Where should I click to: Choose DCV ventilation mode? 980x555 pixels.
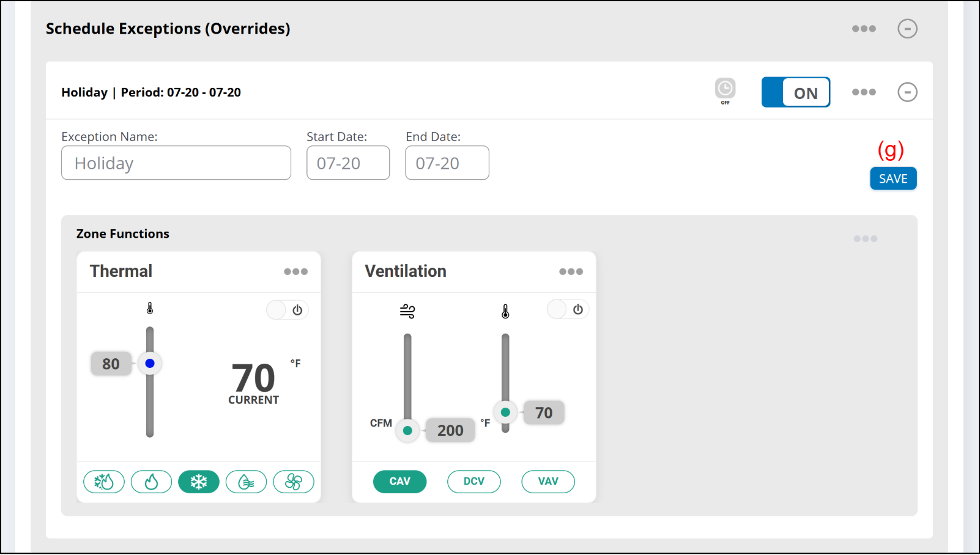474,481
